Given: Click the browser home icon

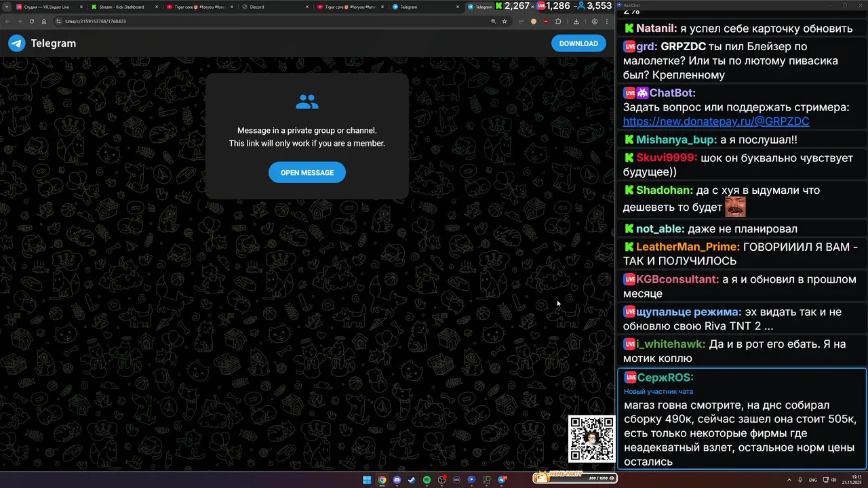Looking at the screenshot, I should point(43,21).
